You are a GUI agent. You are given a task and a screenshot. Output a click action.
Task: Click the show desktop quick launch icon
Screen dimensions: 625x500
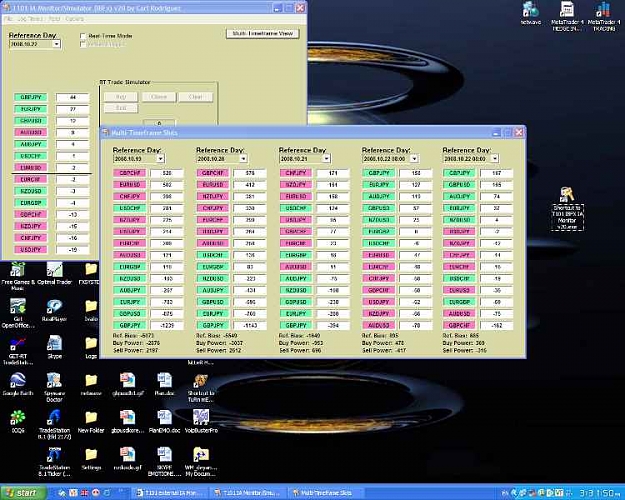[62, 493]
